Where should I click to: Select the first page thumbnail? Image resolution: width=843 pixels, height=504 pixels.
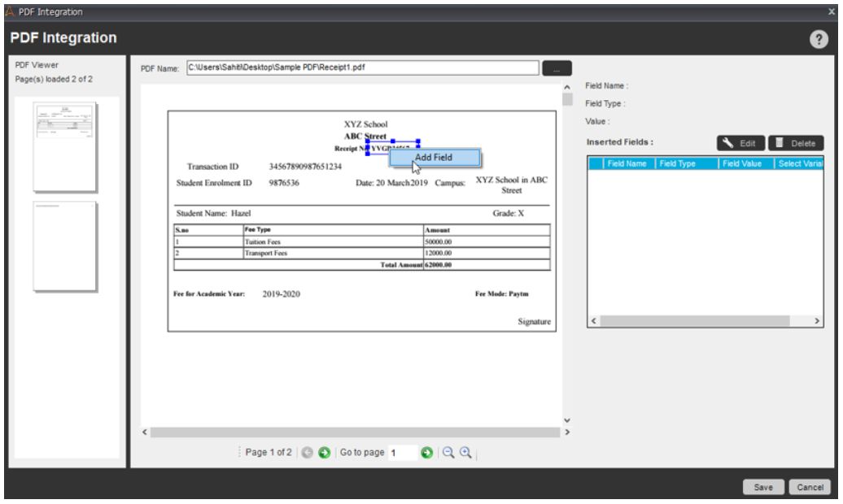tap(64, 146)
